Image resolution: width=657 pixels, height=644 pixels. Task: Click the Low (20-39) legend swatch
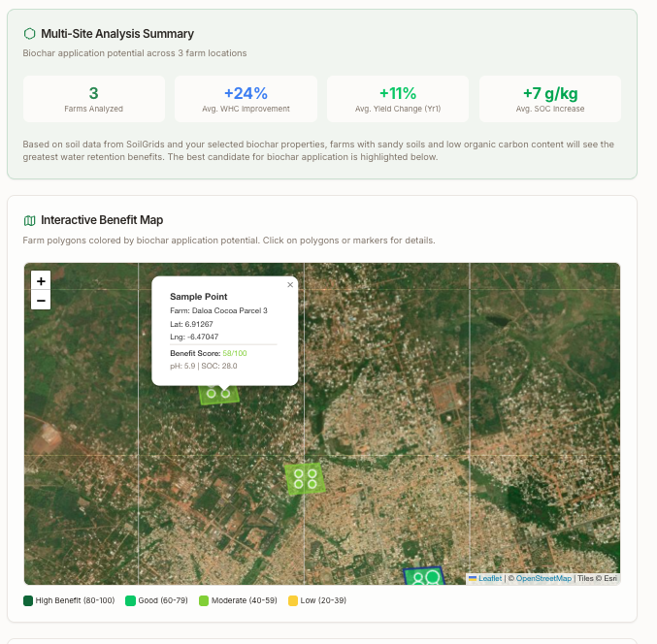294,601
